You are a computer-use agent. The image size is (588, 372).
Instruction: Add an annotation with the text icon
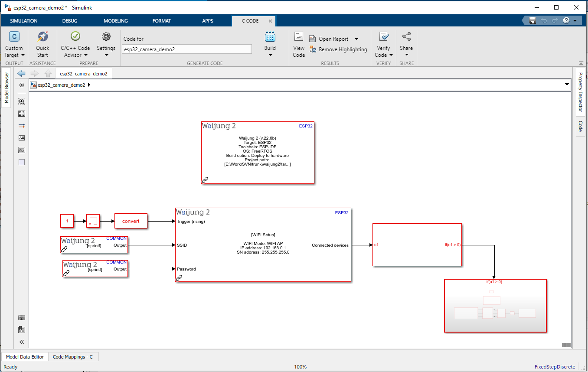[x=22, y=138]
